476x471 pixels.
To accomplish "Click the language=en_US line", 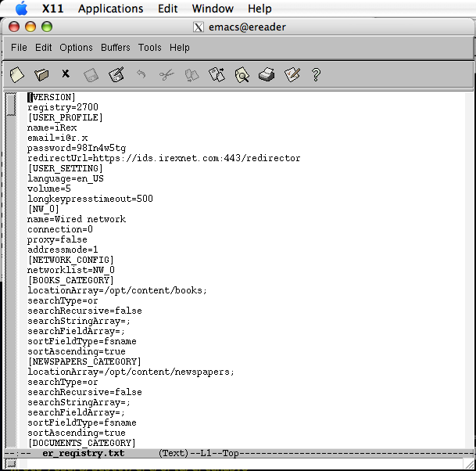I will coord(66,178).
